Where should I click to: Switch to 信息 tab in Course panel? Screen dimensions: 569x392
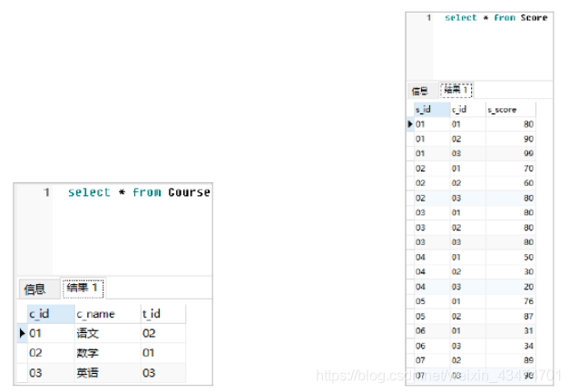point(38,289)
